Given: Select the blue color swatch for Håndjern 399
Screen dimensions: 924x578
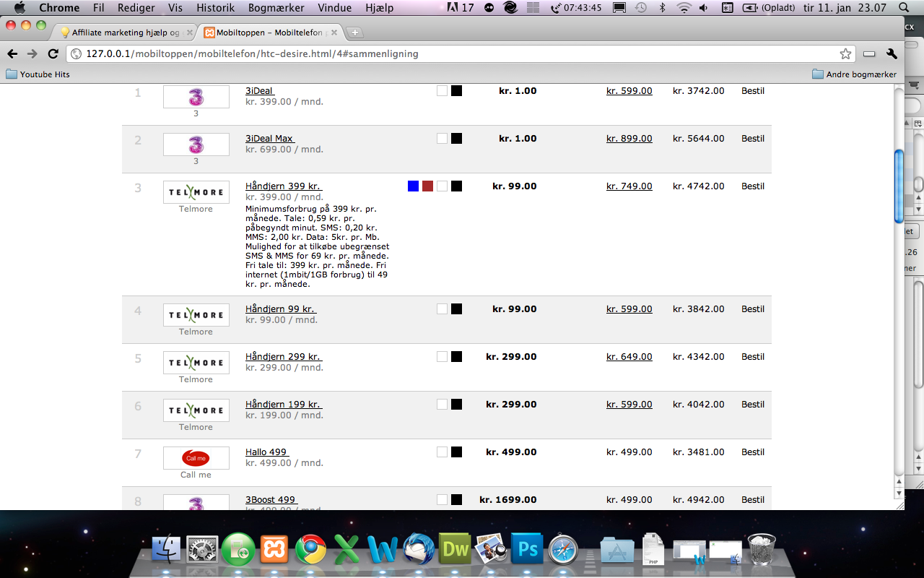Looking at the screenshot, I should tap(413, 186).
